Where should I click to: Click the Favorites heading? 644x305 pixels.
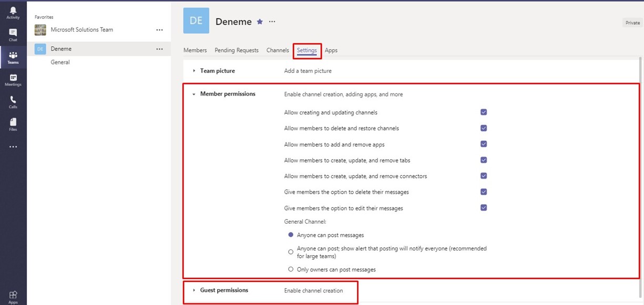point(44,17)
